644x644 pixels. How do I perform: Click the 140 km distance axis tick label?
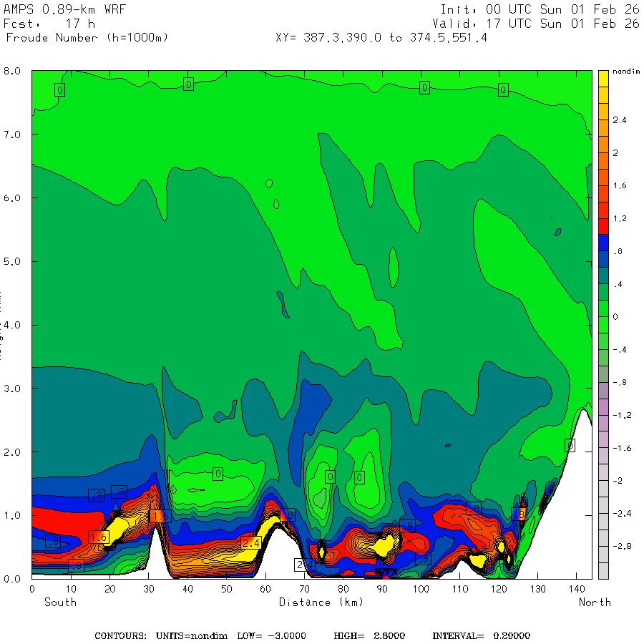(577, 590)
